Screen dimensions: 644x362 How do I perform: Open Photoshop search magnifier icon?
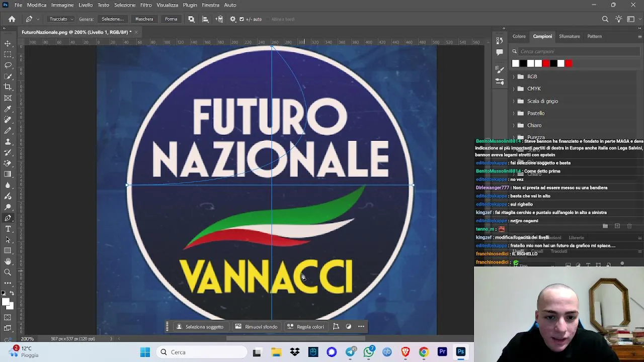point(605,19)
